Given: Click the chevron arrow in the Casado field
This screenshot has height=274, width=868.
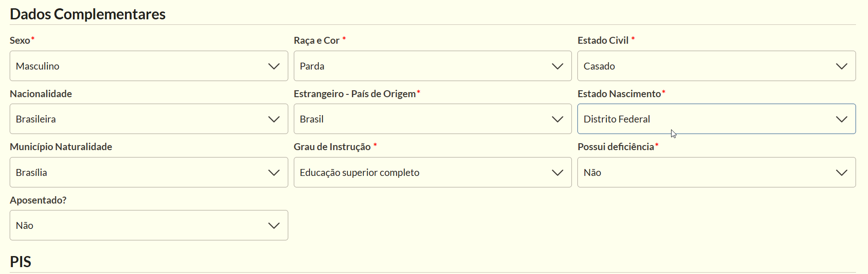Looking at the screenshot, I should click(x=842, y=66).
